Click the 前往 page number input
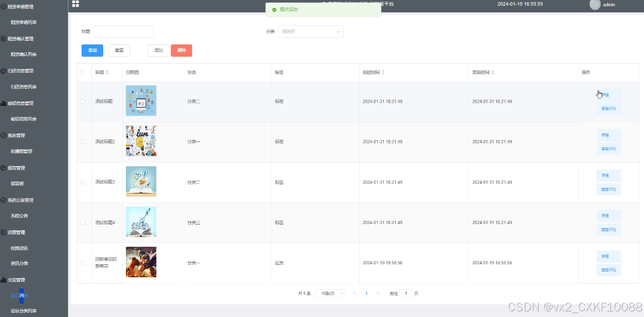Viewport: 644px width, 317px height. [x=406, y=293]
